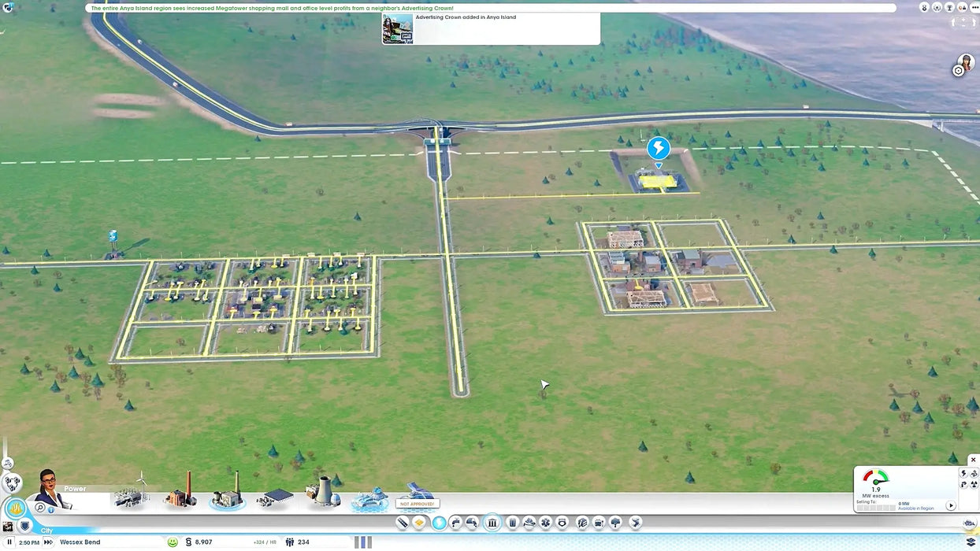Click the green happiness smiley face
This screenshot has height=551, width=980.
click(x=173, y=542)
